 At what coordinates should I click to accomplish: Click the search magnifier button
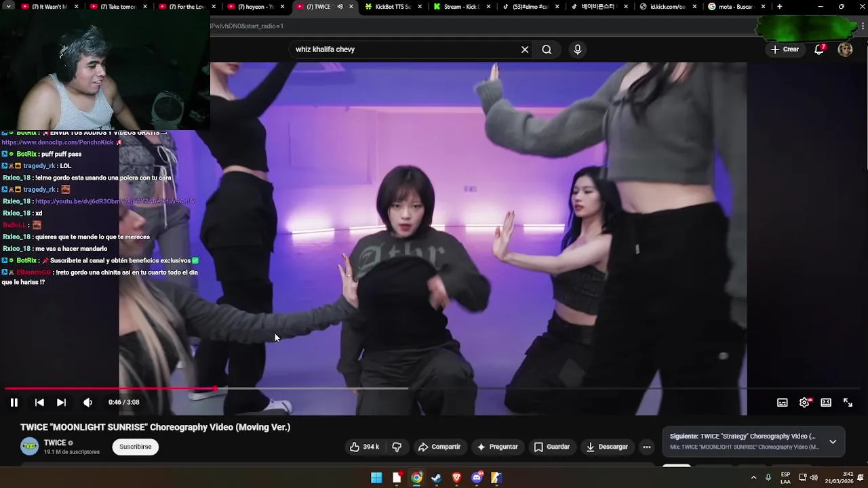547,49
